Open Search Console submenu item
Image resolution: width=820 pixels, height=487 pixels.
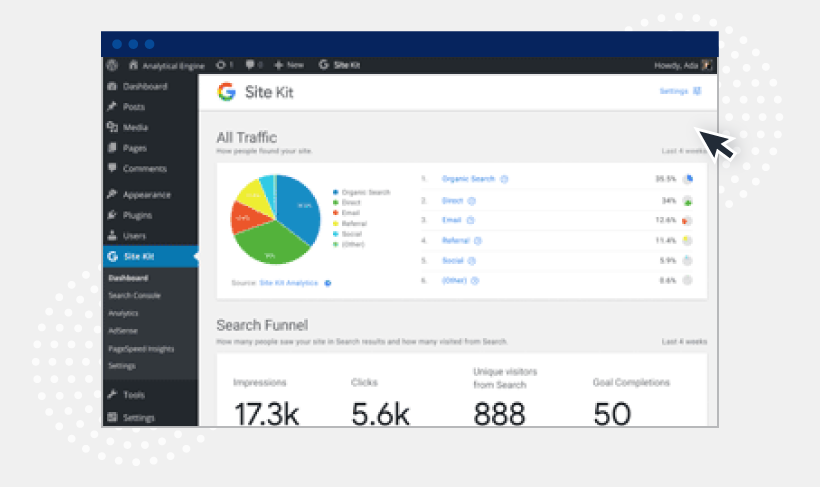pos(134,296)
